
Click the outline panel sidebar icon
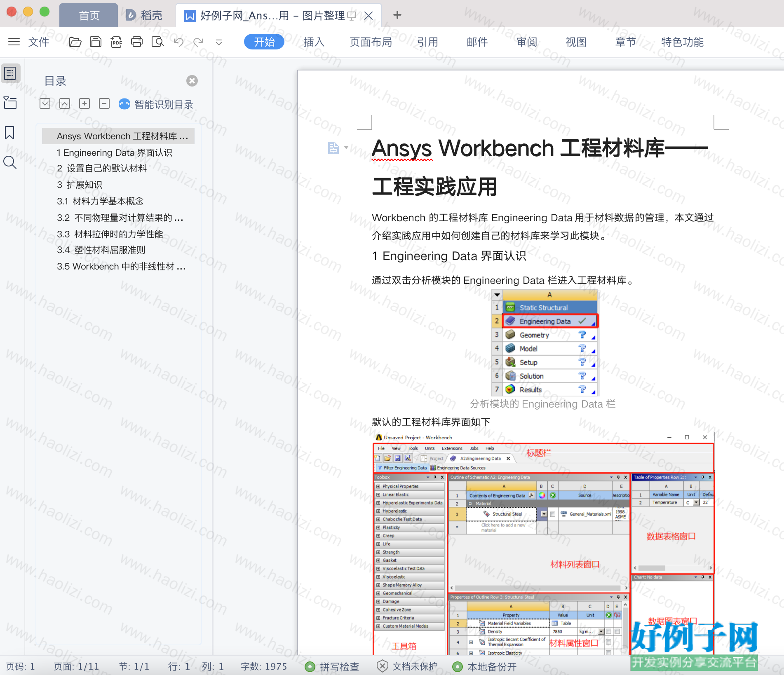[x=10, y=73]
